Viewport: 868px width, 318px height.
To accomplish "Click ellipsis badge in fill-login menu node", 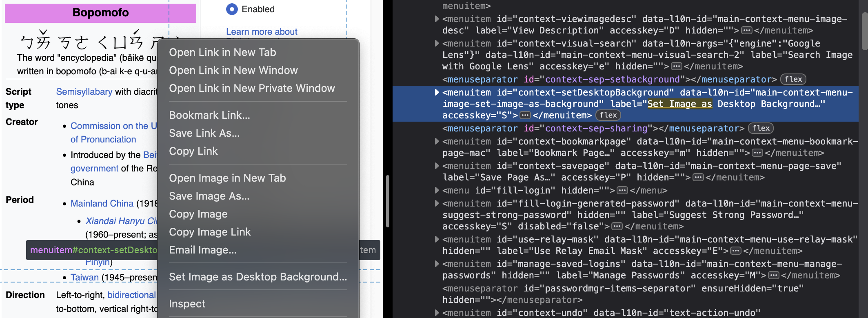I will 622,191.
